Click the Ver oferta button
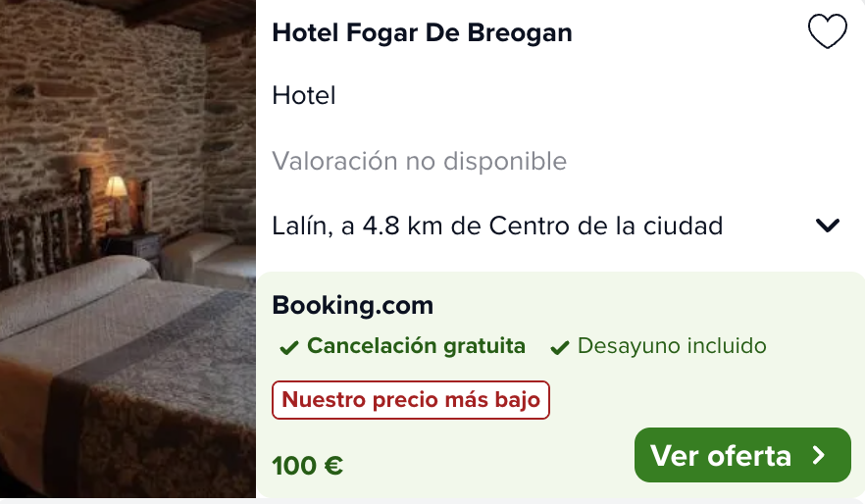Image resolution: width=865 pixels, height=504 pixels. pyautogui.click(x=742, y=456)
